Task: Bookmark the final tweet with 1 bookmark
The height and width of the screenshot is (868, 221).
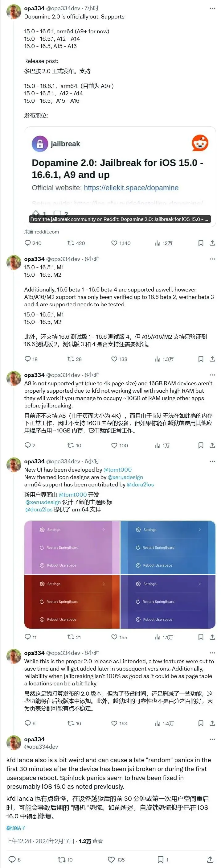Action: click(163, 859)
